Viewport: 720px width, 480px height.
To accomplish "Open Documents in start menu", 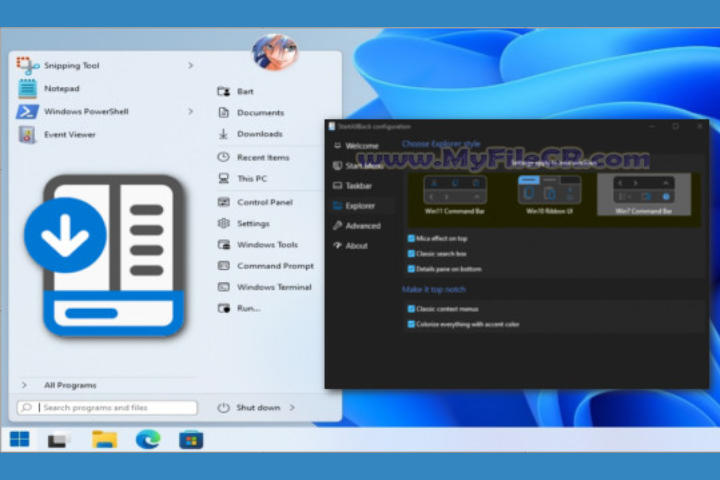I will tap(251, 113).
